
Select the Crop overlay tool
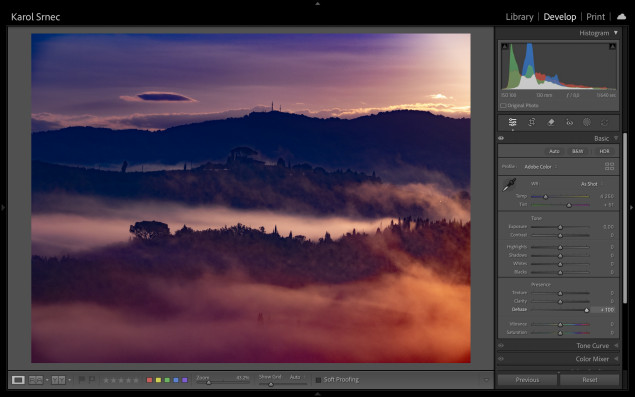(x=532, y=122)
